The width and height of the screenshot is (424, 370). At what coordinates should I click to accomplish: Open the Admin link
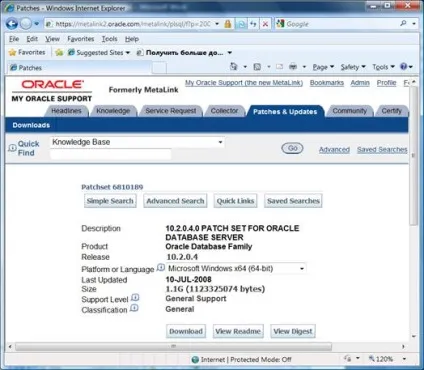click(360, 83)
